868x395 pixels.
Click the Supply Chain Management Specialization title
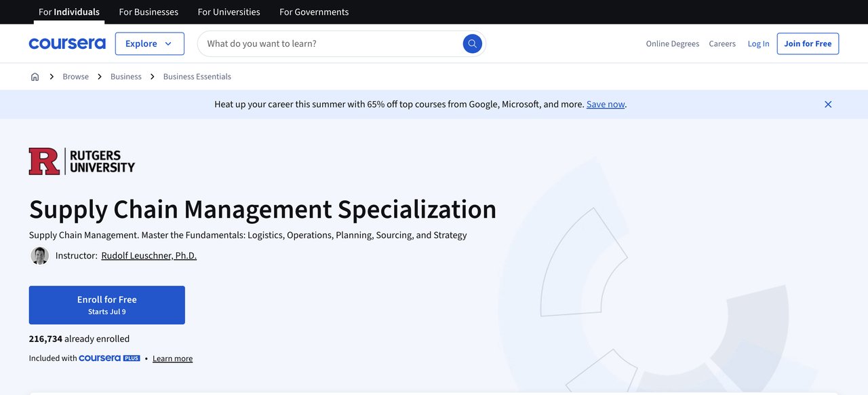262,209
